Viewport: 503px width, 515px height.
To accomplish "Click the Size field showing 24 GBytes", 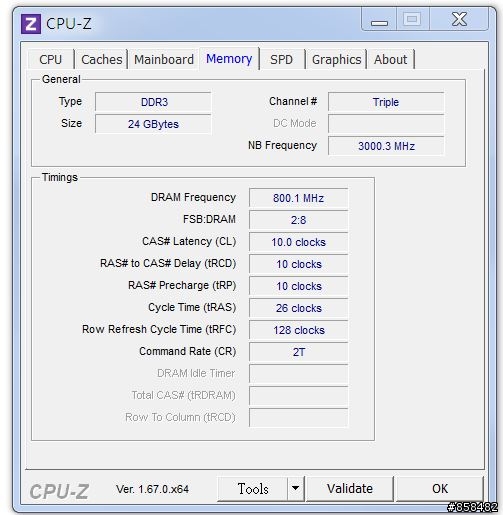I will 153,124.
